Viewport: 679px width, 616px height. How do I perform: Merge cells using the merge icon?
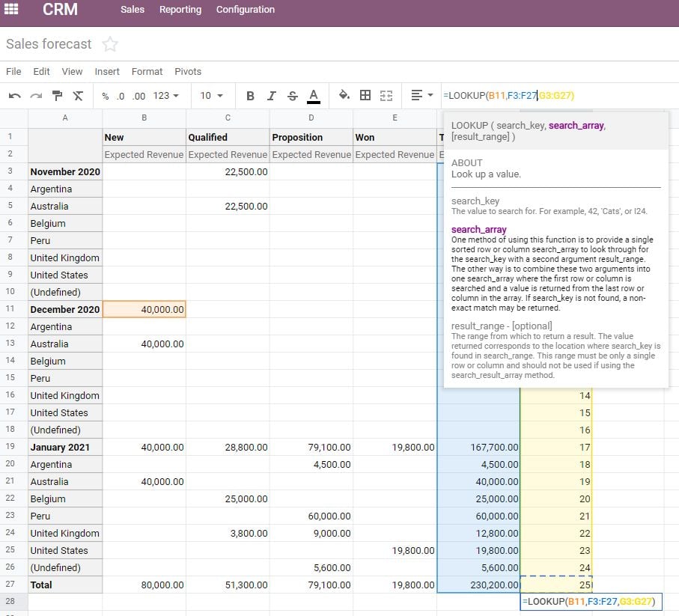[x=386, y=96]
